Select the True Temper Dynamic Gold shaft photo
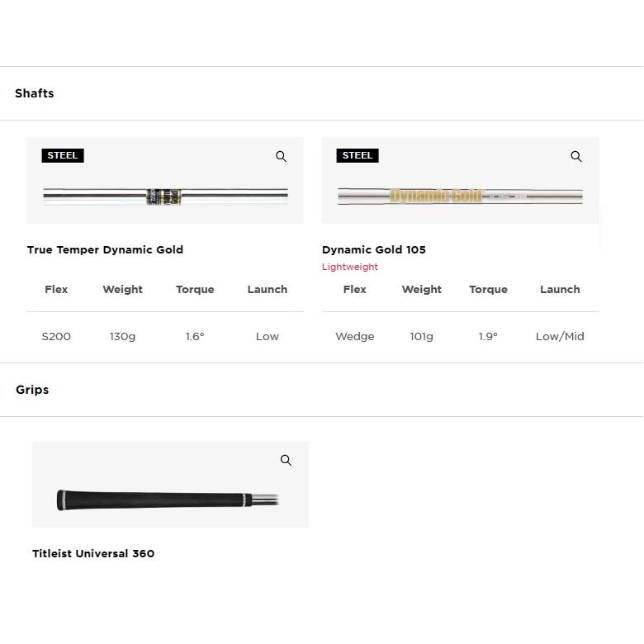The width and height of the screenshot is (644, 644). pos(165,196)
